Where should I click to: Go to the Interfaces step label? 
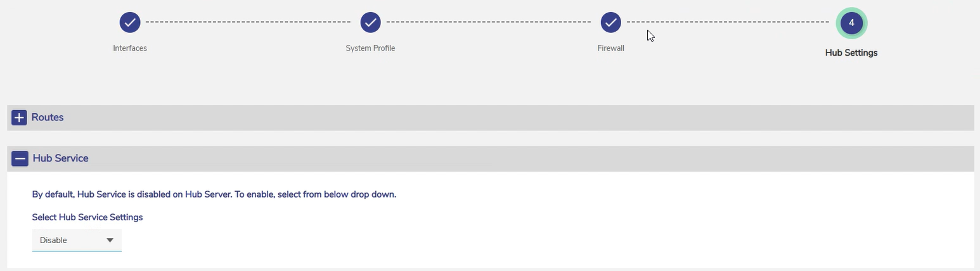pos(130,48)
